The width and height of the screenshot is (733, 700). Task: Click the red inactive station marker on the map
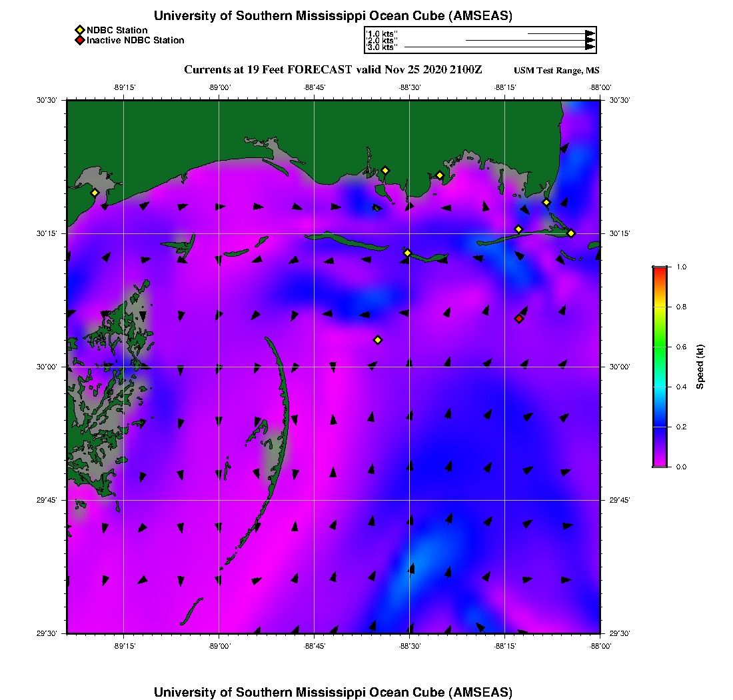(519, 319)
